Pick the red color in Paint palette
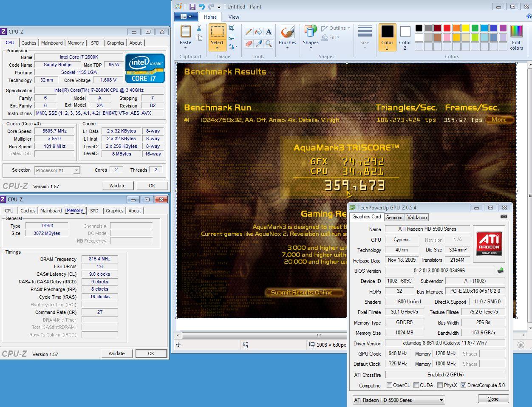Screen dimensions: 532x407 pos(447,28)
